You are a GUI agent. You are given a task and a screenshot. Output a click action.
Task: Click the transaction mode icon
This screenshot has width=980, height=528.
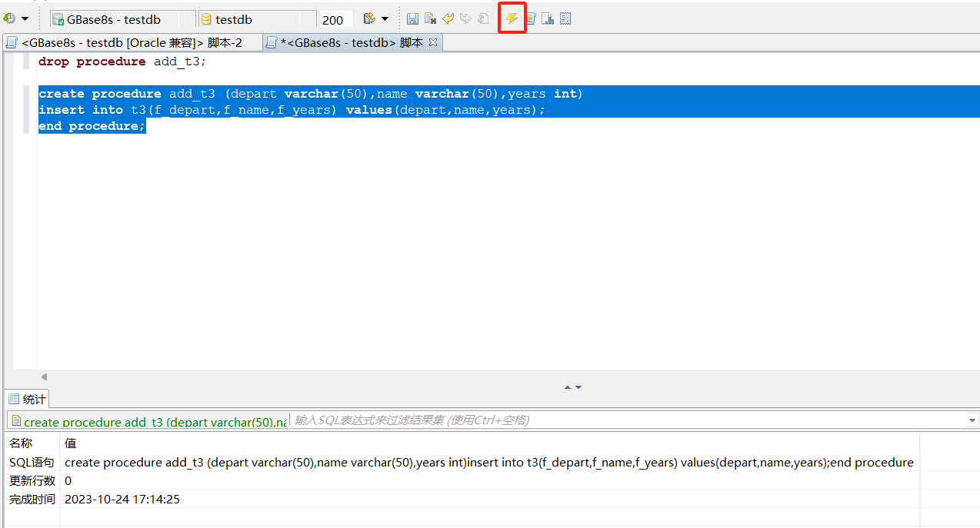point(369,18)
